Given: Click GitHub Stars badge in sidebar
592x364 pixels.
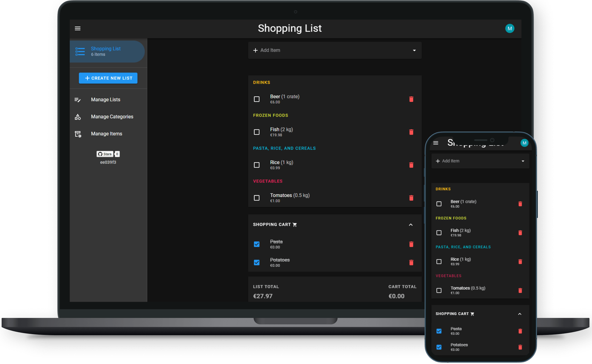Looking at the screenshot, I should (105, 154).
